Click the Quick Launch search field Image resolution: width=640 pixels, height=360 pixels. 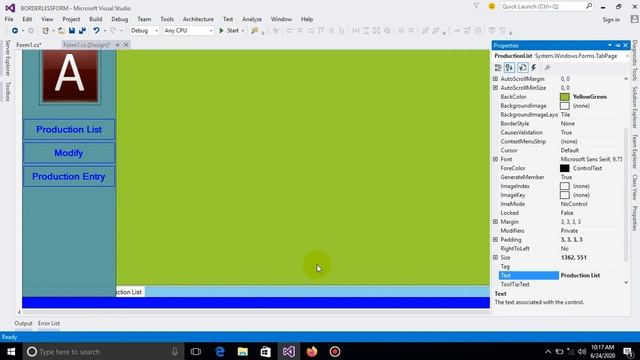click(542, 6)
